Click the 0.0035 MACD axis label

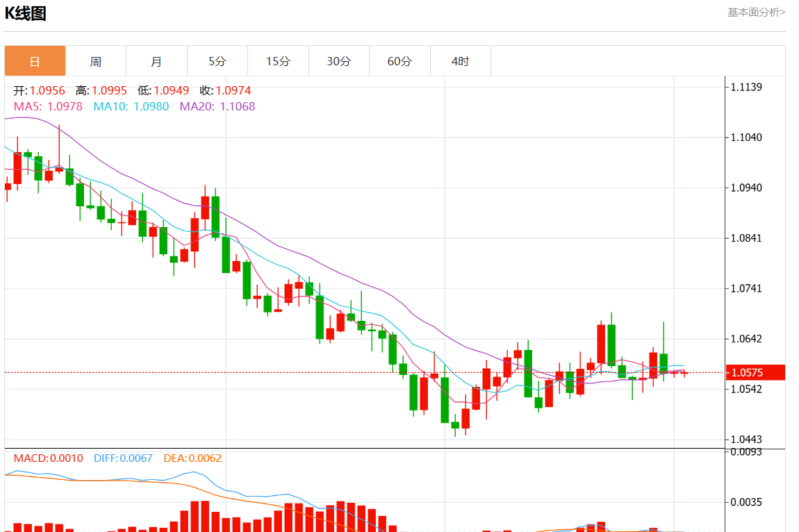pyautogui.click(x=746, y=502)
